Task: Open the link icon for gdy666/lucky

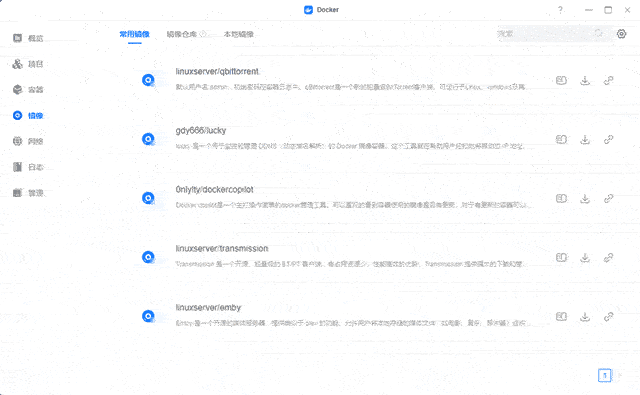Action: pyautogui.click(x=609, y=140)
